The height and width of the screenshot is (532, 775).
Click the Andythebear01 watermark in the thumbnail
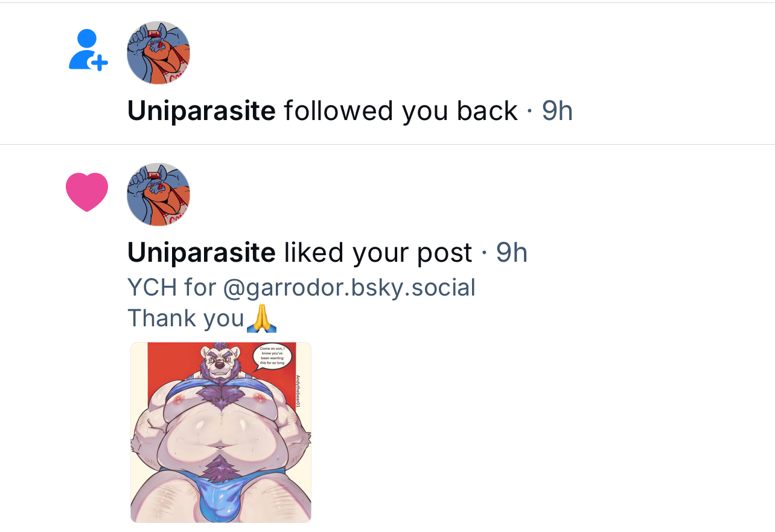point(298,393)
